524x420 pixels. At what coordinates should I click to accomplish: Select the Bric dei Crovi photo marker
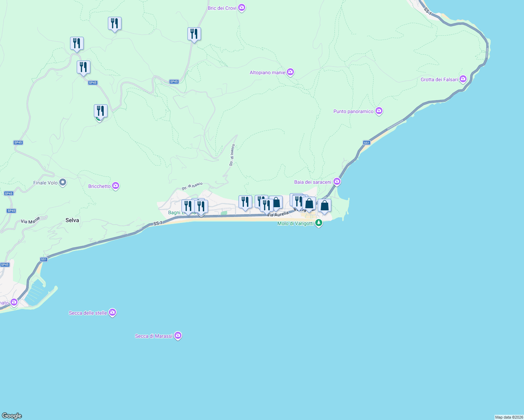point(242,7)
